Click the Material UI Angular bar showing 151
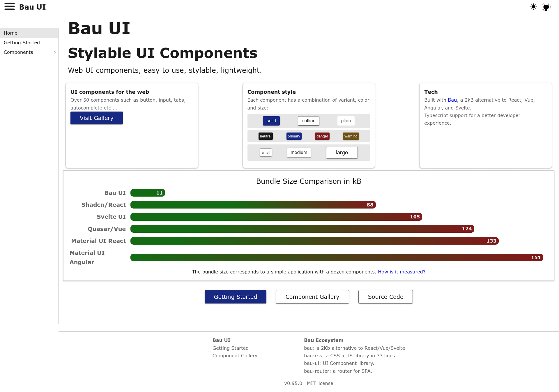This screenshot has width=559, height=392. pyautogui.click(x=337, y=257)
